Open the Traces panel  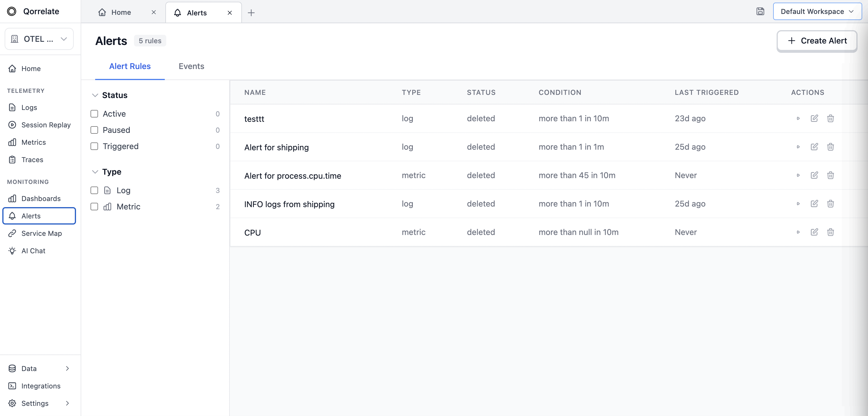pyautogui.click(x=32, y=160)
